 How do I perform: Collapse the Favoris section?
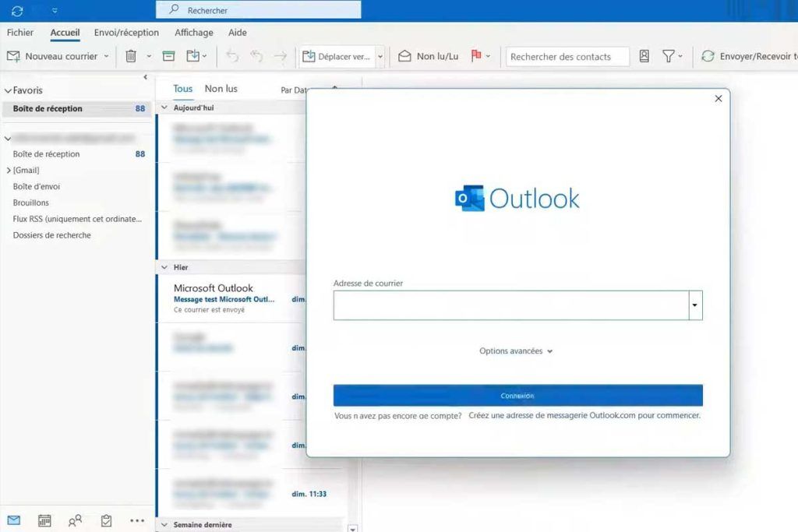(8, 90)
